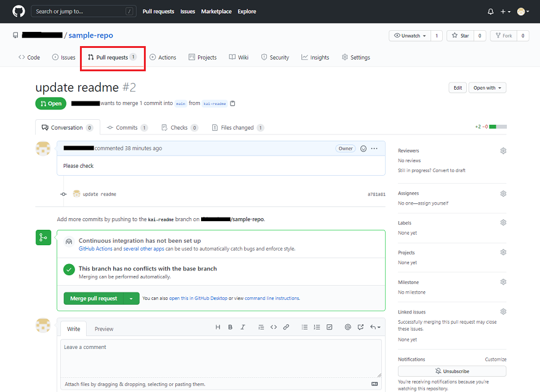Expand the Open with dropdown
The height and width of the screenshot is (392, 540).
(487, 88)
